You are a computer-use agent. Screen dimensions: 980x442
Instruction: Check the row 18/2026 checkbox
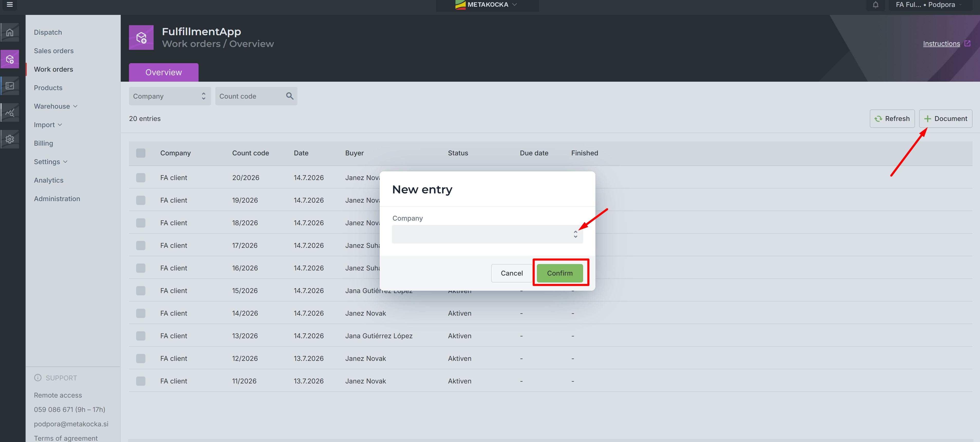tap(141, 223)
